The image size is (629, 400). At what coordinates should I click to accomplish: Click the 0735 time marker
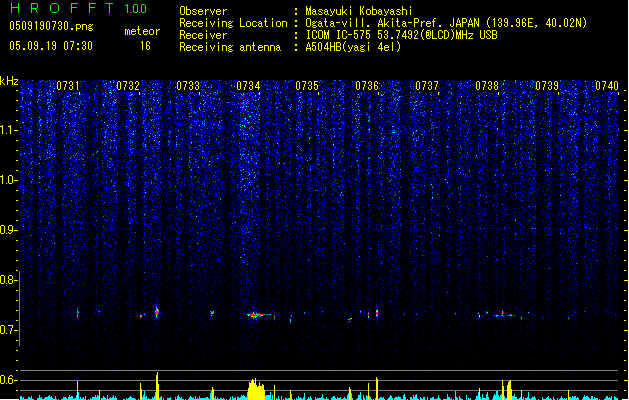point(307,86)
